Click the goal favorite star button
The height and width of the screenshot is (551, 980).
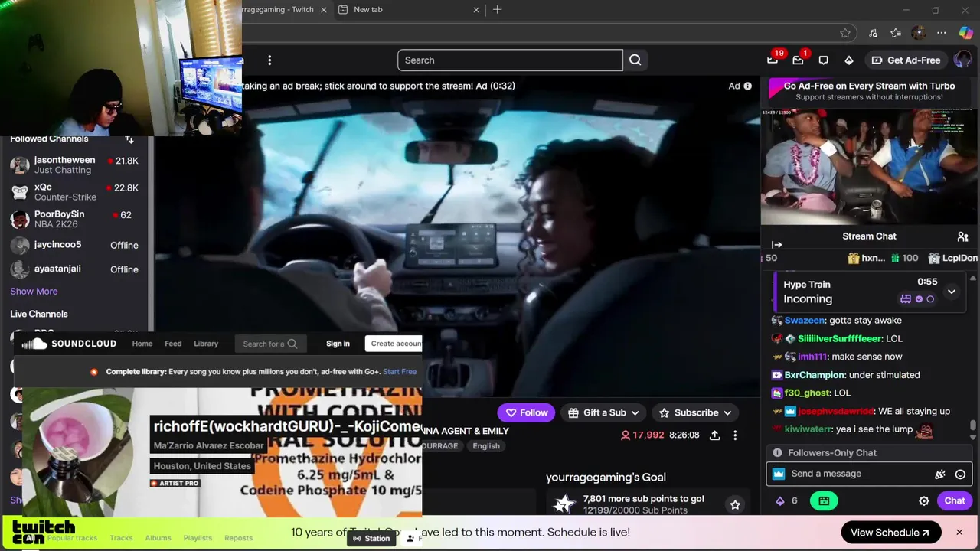tap(735, 504)
